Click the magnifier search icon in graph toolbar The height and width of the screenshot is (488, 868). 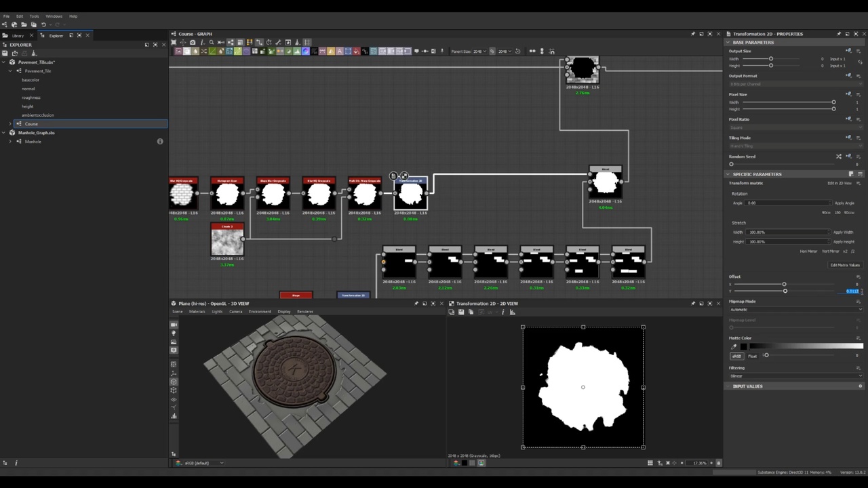tap(212, 42)
